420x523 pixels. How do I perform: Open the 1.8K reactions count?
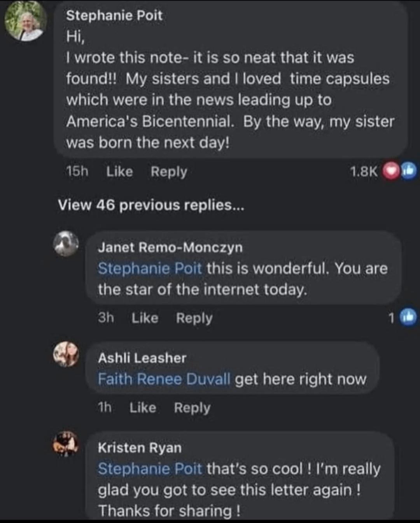363,171
